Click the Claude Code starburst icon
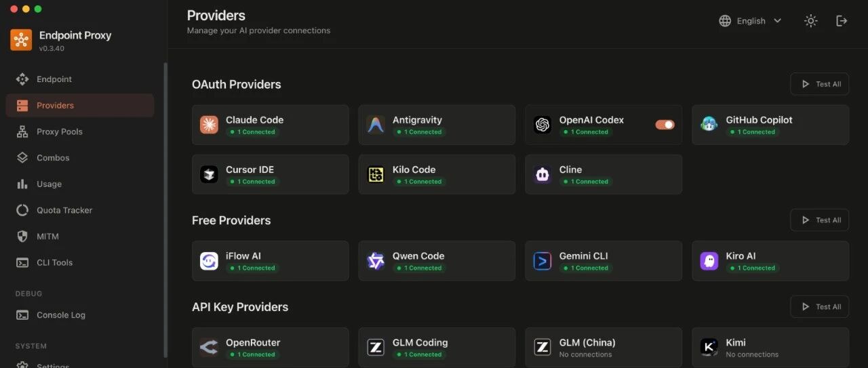The height and width of the screenshot is (368, 868). 209,125
